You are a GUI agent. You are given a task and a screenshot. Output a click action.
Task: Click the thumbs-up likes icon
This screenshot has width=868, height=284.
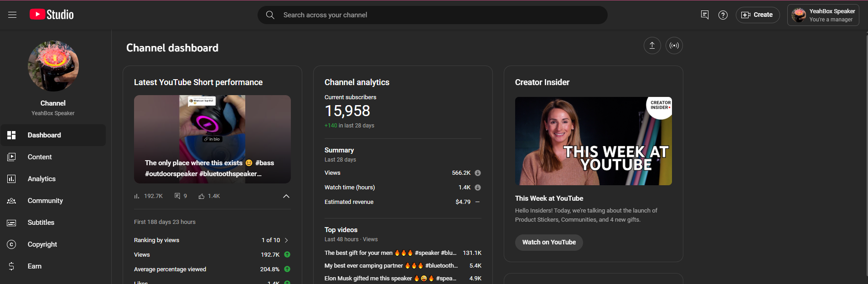(201, 196)
